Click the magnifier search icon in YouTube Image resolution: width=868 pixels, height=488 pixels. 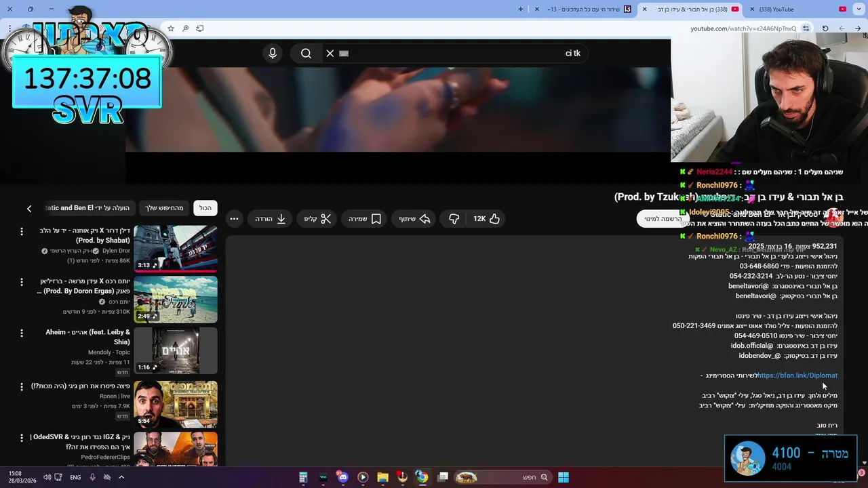306,54
